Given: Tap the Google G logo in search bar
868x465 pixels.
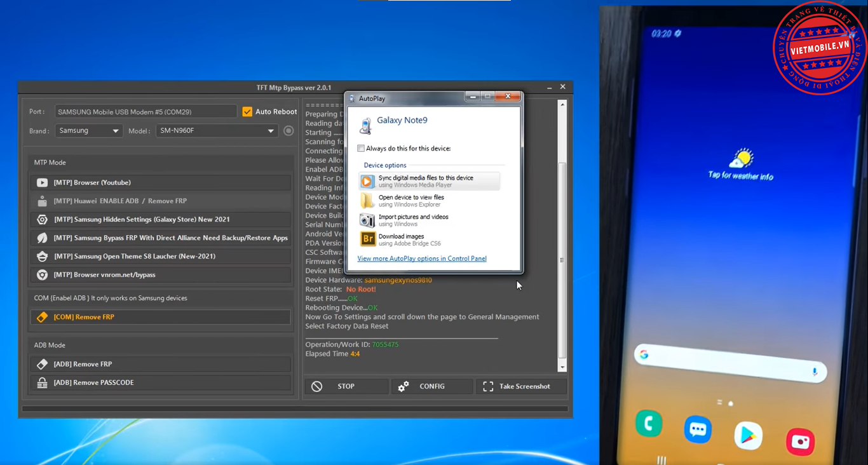Looking at the screenshot, I should [644, 354].
